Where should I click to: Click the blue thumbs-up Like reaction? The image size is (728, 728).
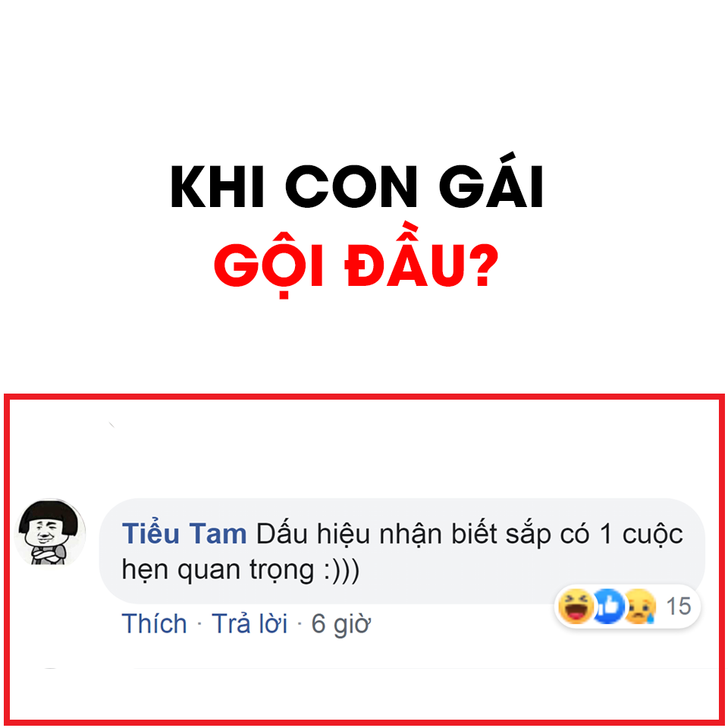click(608, 606)
